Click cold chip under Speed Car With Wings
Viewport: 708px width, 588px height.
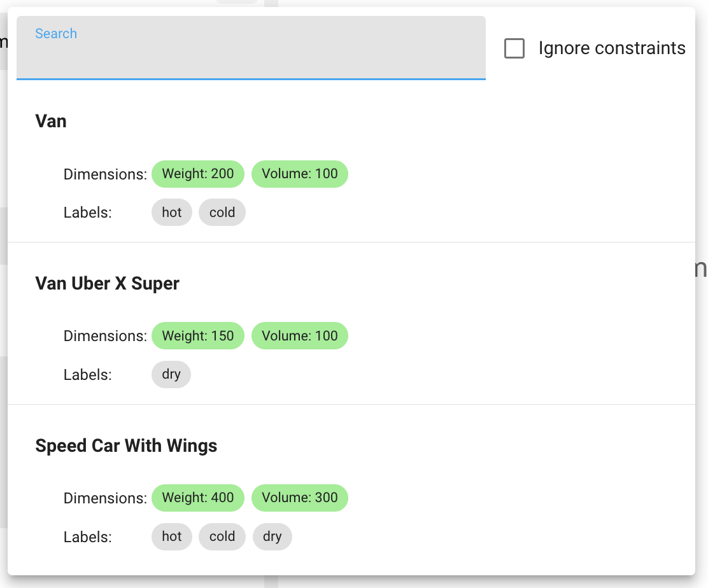pos(222,536)
